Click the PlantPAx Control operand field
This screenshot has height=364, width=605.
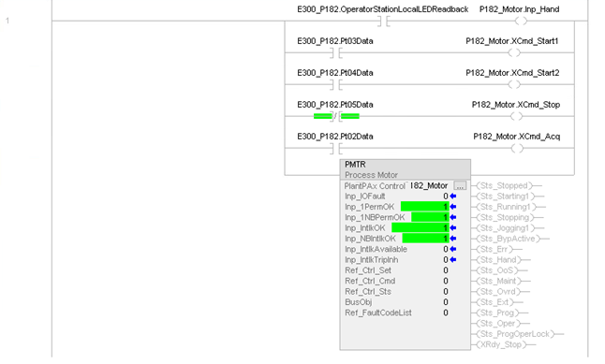pyautogui.click(x=429, y=186)
